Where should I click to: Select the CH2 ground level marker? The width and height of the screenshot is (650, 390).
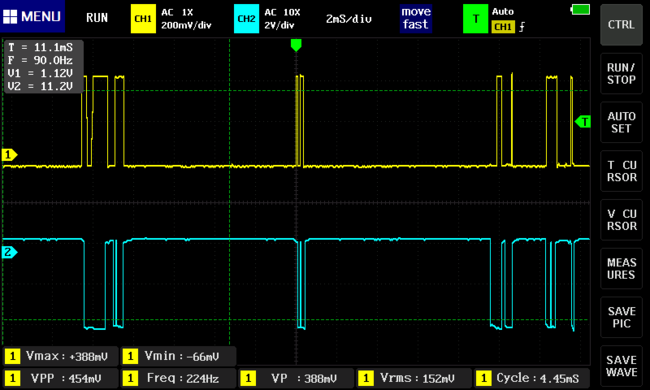click(x=9, y=252)
